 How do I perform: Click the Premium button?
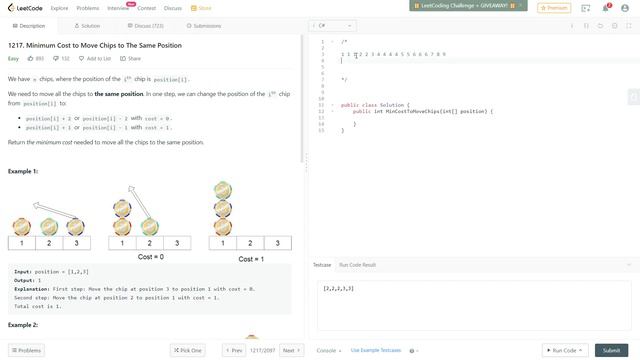coord(554,8)
